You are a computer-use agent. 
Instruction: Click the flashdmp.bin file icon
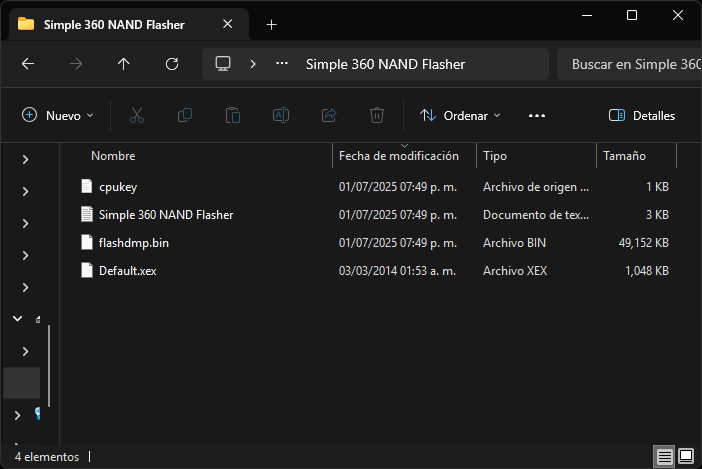pyautogui.click(x=87, y=242)
